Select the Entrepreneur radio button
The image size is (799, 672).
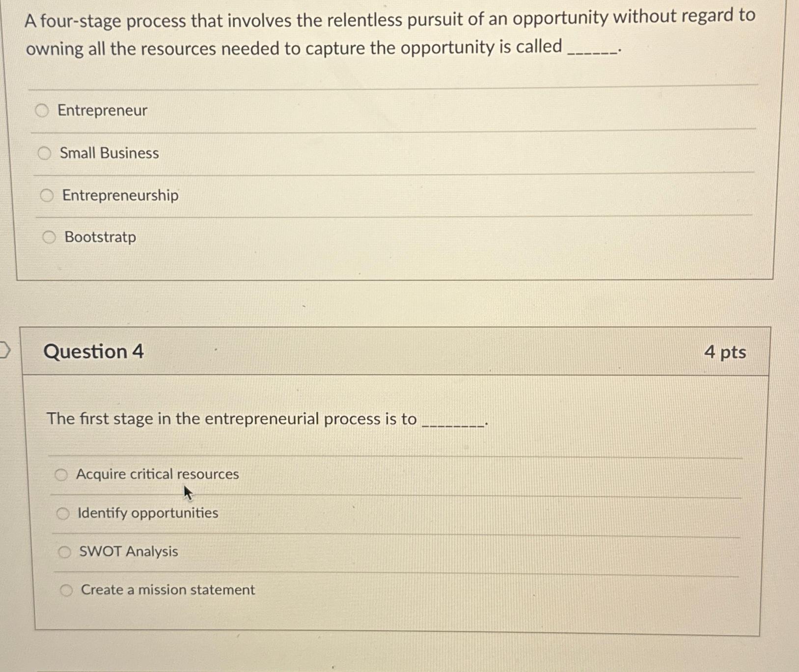[43, 110]
